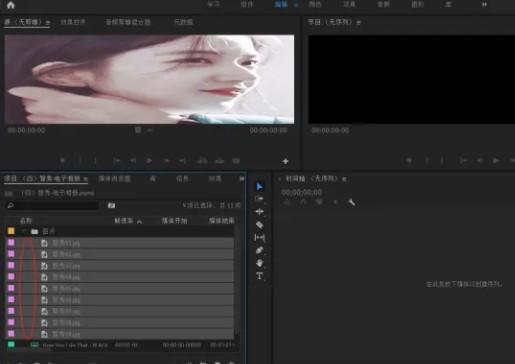Image resolution: width=515 pixels, height=364 pixels.
Task: Switch to 组件 workspace
Action: tap(247, 4)
